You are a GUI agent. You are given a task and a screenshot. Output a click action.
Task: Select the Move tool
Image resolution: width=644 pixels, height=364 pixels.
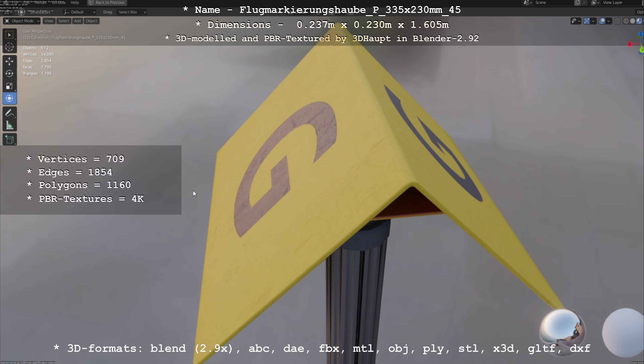(9, 61)
